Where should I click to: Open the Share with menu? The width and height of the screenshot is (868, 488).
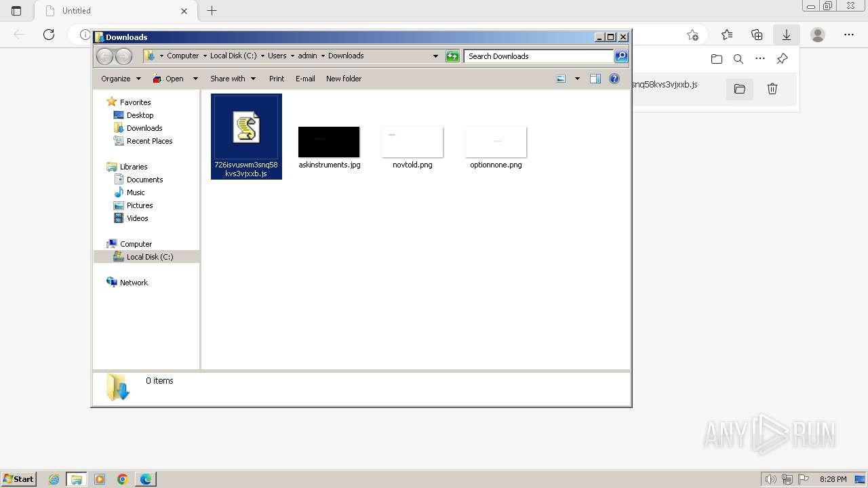click(233, 79)
